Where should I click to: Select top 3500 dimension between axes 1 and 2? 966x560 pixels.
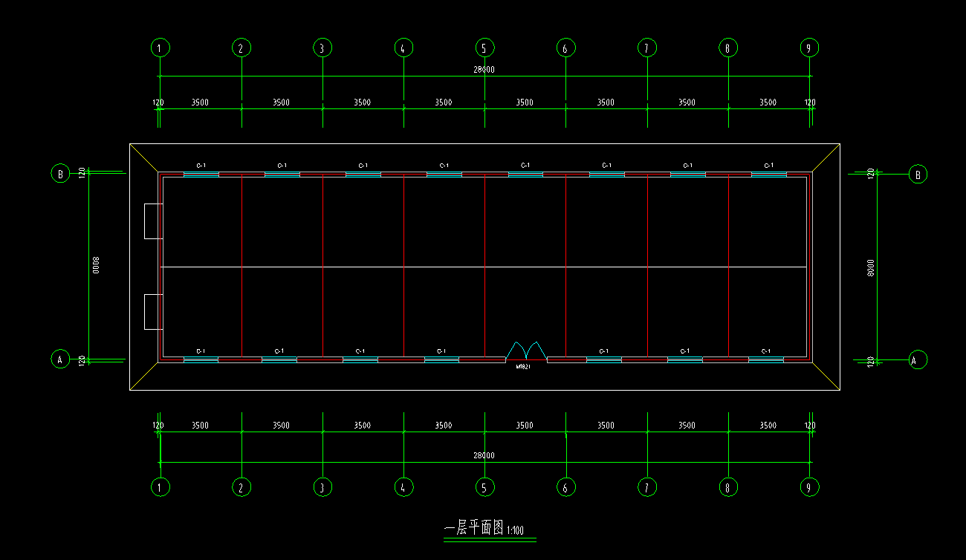coord(200,102)
